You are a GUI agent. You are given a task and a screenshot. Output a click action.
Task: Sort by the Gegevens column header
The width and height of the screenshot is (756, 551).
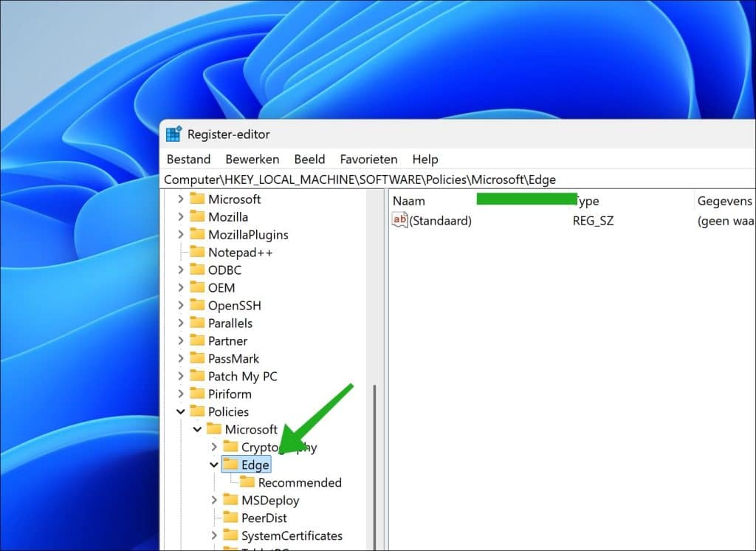725,201
